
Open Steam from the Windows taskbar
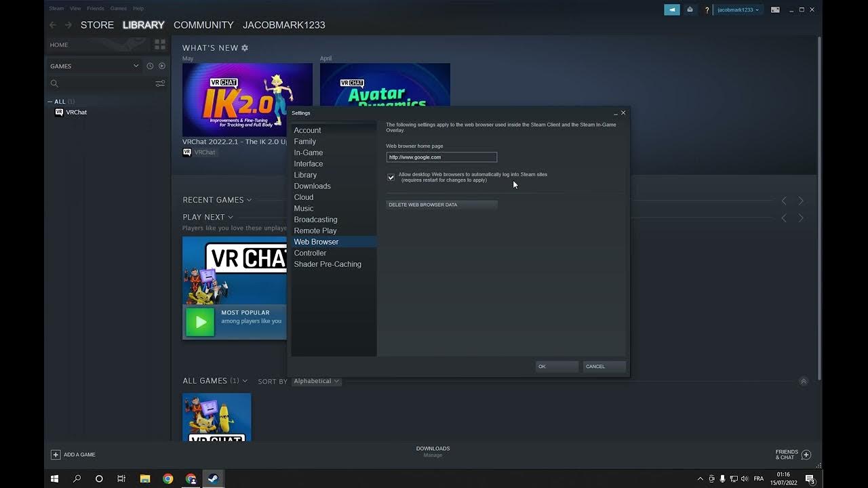tap(213, 479)
